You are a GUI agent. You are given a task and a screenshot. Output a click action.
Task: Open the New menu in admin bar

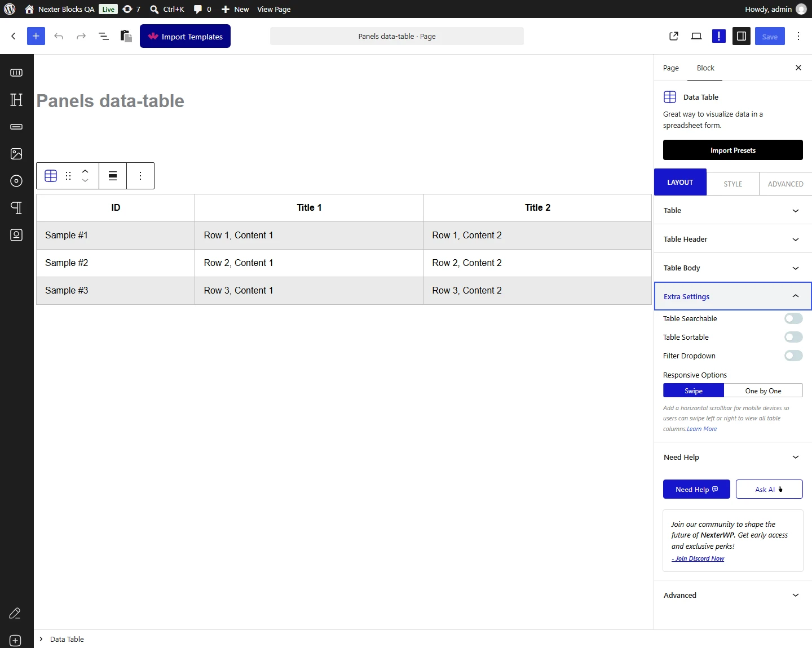[235, 9]
